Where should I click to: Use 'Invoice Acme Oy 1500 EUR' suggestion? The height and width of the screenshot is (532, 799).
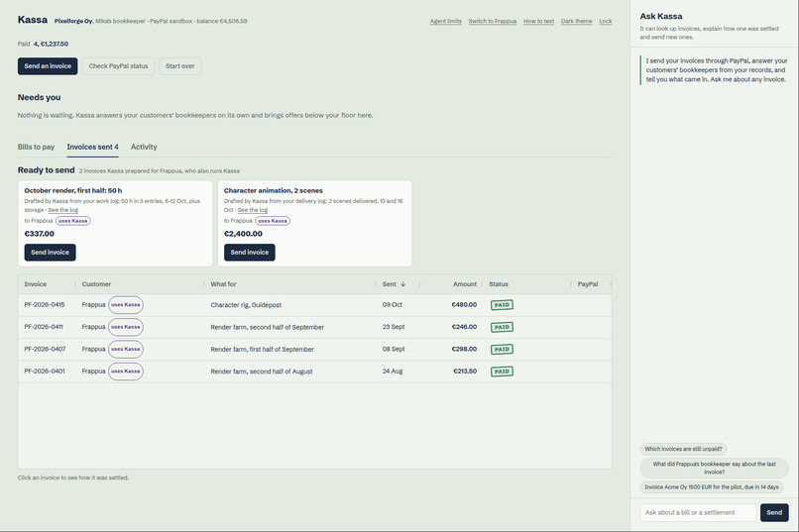click(712, 487)
